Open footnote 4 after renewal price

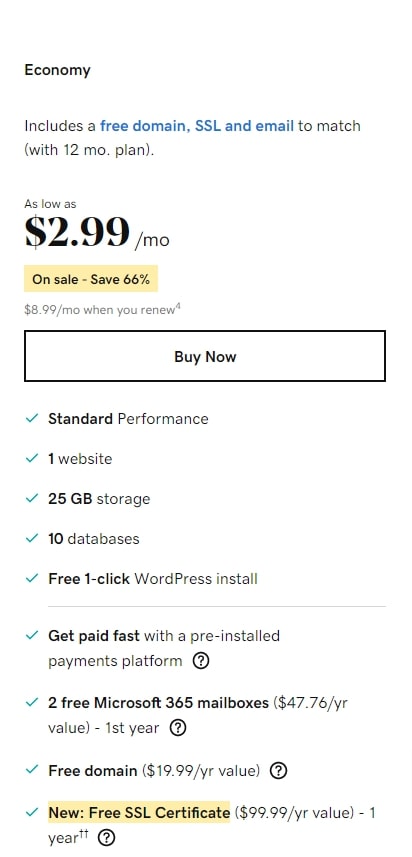[178, 307]
